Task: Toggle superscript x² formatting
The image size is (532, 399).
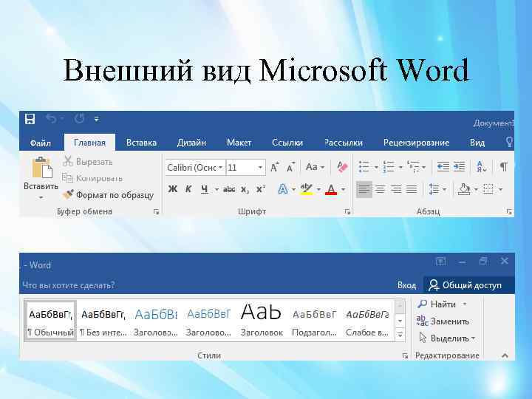Action: 261,189
